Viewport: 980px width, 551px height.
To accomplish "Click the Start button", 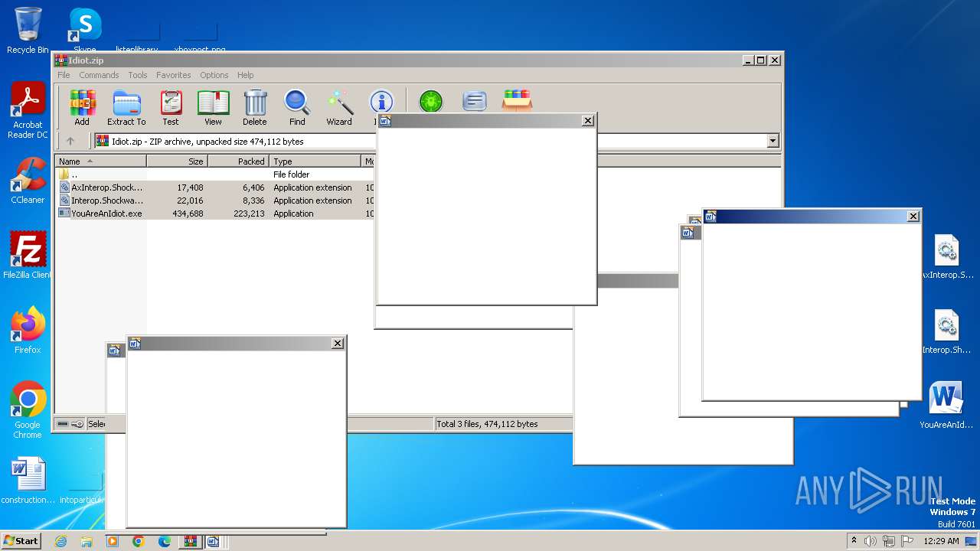I will pyautogui.click(x=21, y=541).
